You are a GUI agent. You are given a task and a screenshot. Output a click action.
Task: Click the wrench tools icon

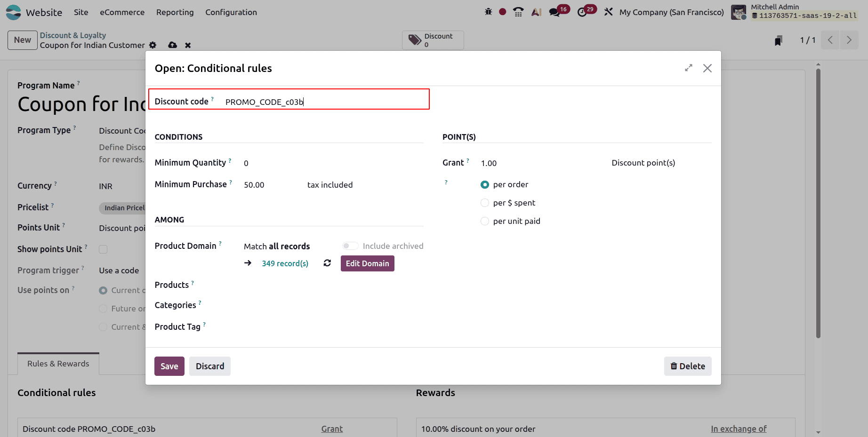pos(608,12)
